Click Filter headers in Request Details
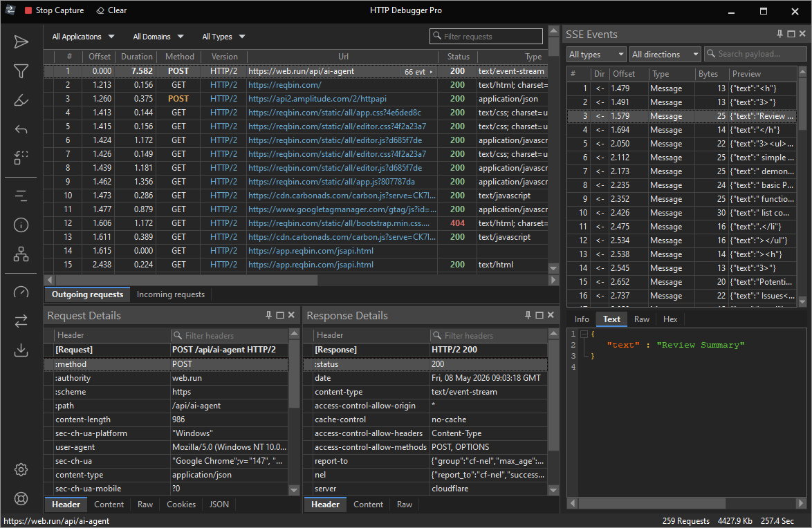The image size is (812, 528). [230, 335]
